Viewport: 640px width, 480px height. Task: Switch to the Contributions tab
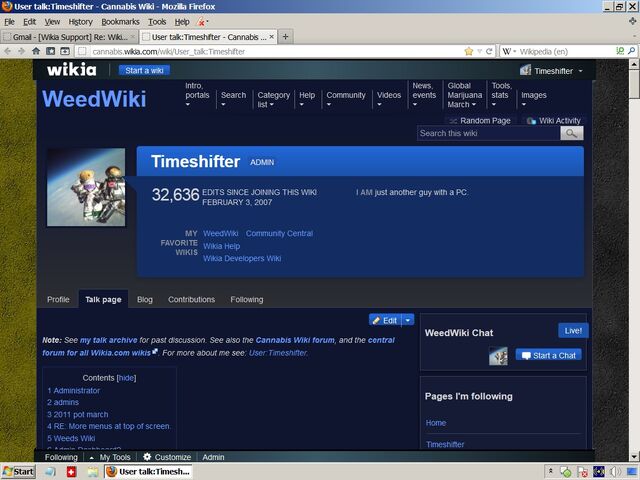tap(191, 299)
